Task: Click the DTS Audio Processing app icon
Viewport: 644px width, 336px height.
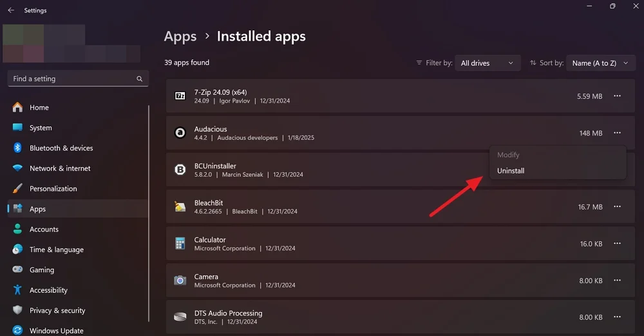Action: [x=180, y=317]
